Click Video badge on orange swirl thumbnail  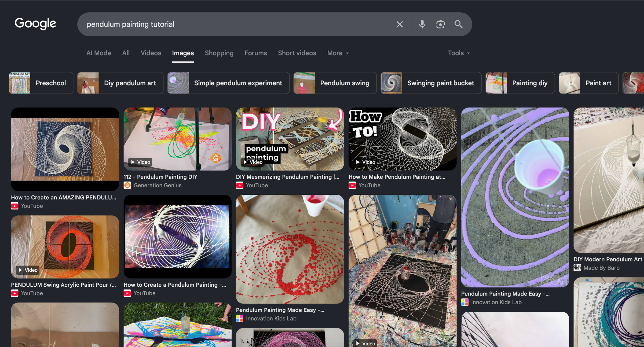[27, 270]
